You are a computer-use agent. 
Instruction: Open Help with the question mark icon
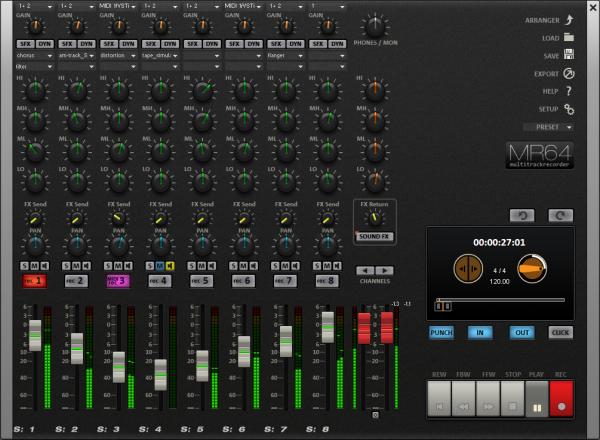pyautogui.click(x=568, y=91)
